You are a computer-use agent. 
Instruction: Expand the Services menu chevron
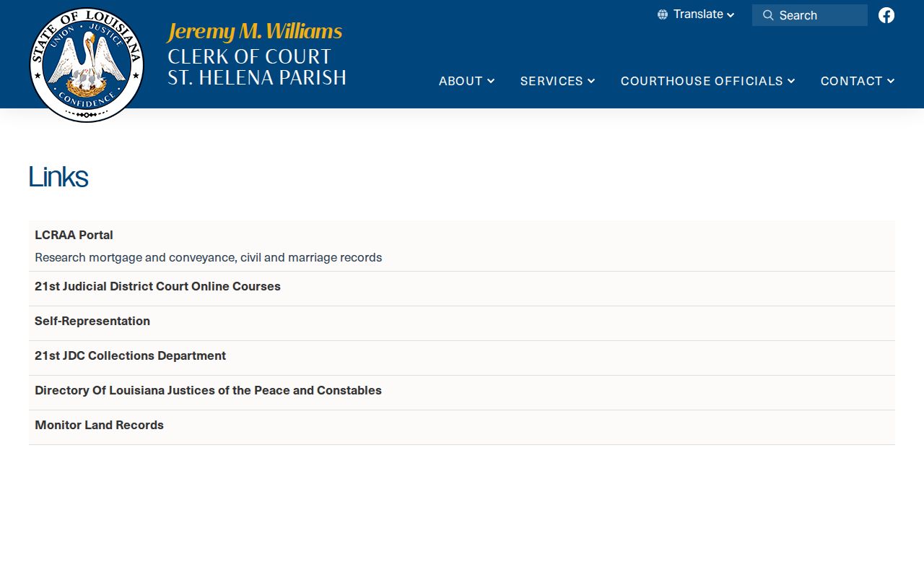click(x=591, y=81)
